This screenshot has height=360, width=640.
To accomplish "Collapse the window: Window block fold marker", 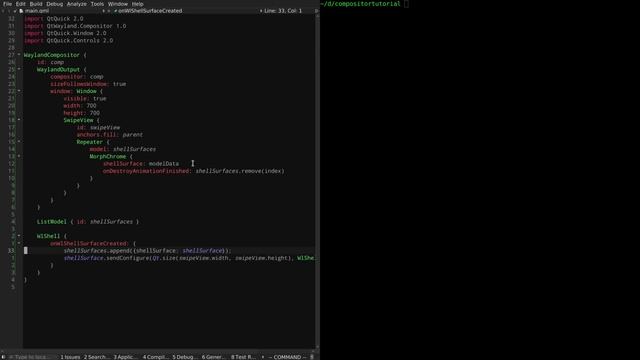I will [x=19, y=91].
